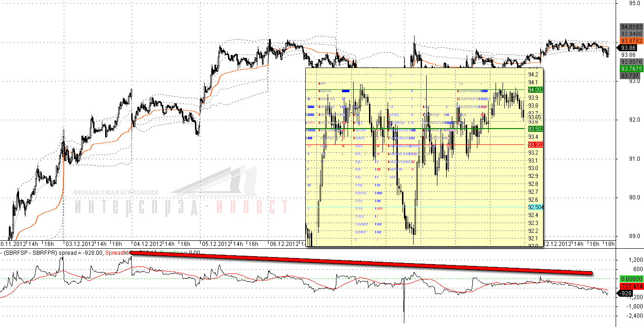The width and height of the screenshot is (644, 327).
Task: Click the boxed 93.65 price label
Action: [x=534, y=117]
